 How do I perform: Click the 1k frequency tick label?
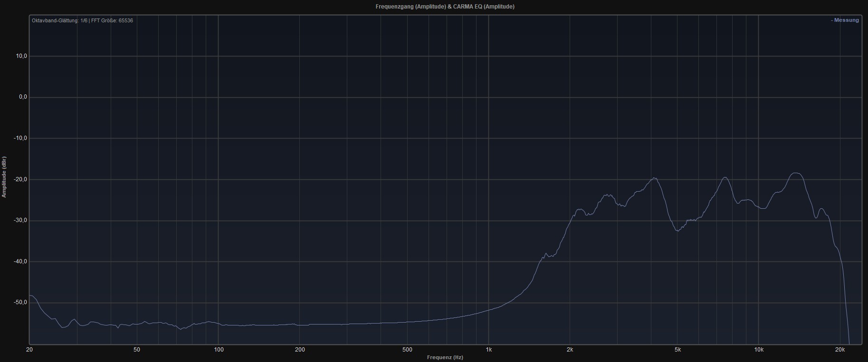click(489, 350)
